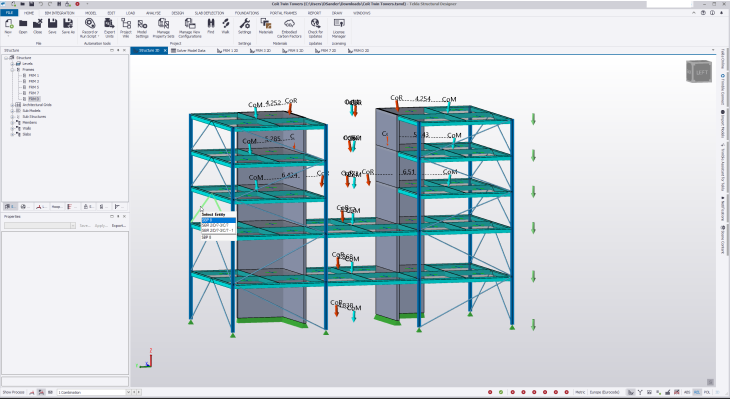Switch to Solver Model Data view tab
Viewport: 730px width, 399px height.
click(188, 50)
